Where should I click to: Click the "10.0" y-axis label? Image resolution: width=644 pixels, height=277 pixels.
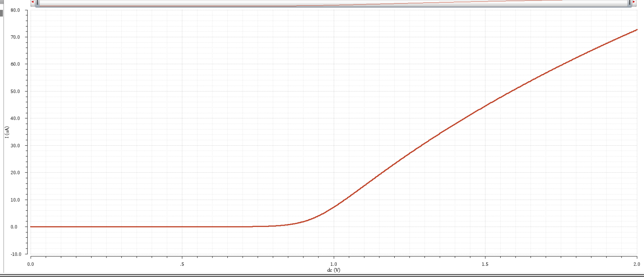point(16,200)
